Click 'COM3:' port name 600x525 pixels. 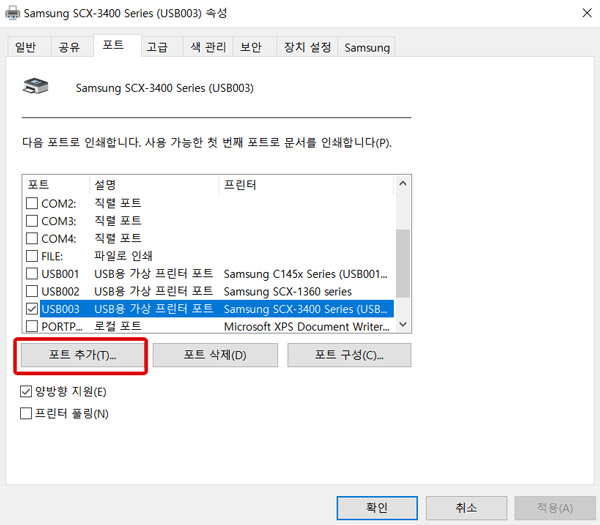point(59,221)
